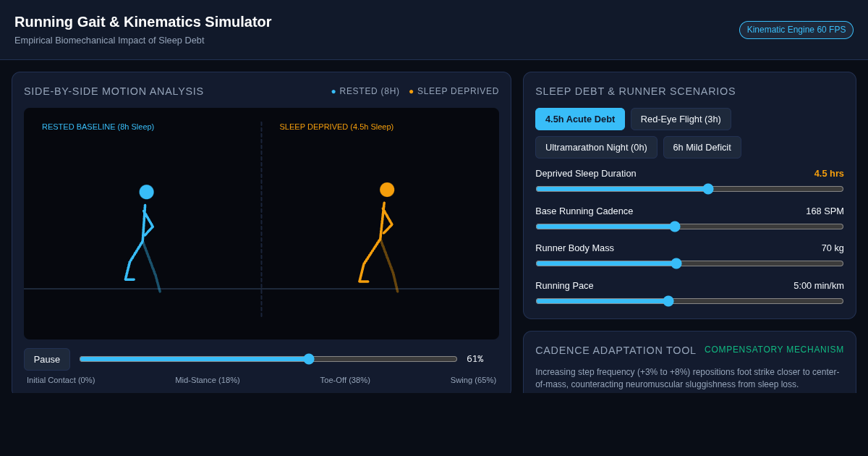This screenshot has width=868, height=456.
Task: Click the COMPENSATORY MECHANISM label
Action: [x=774, y=350]
